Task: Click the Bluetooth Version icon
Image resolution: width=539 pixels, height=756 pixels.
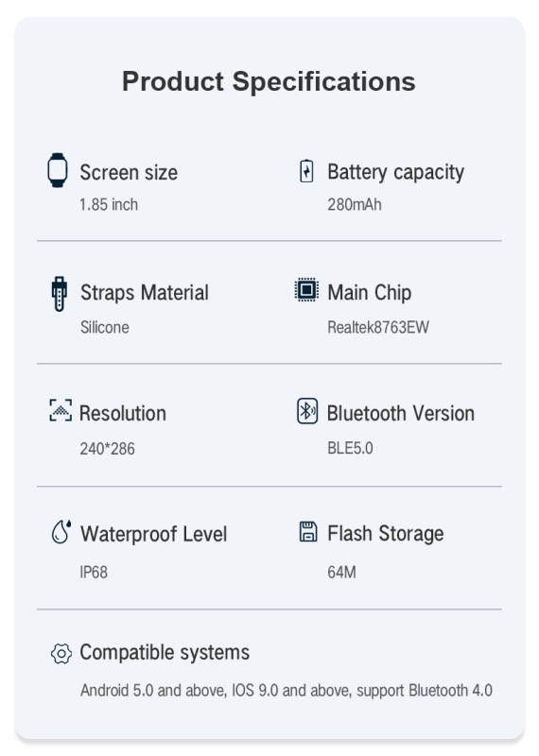Action: pyautogui.click(x=307, y=411)
